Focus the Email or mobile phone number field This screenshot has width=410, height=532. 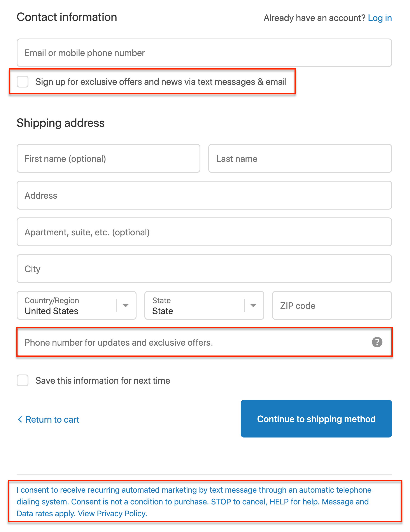pos(204,53)
